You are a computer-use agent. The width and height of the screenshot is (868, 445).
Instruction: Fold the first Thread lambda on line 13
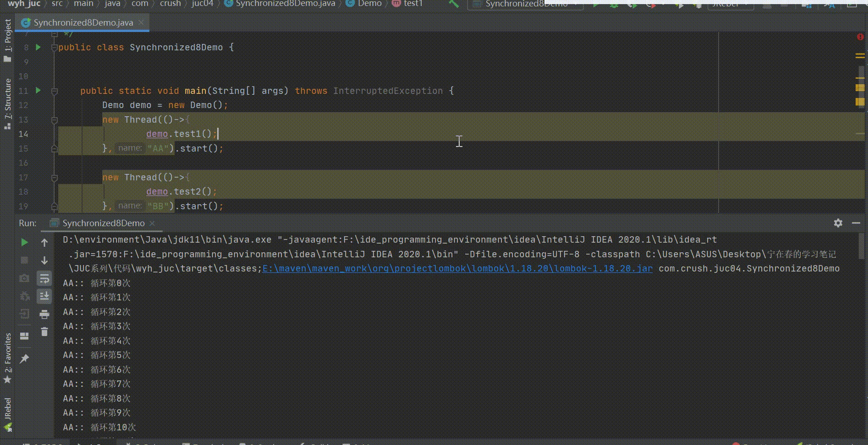point(54,119)
